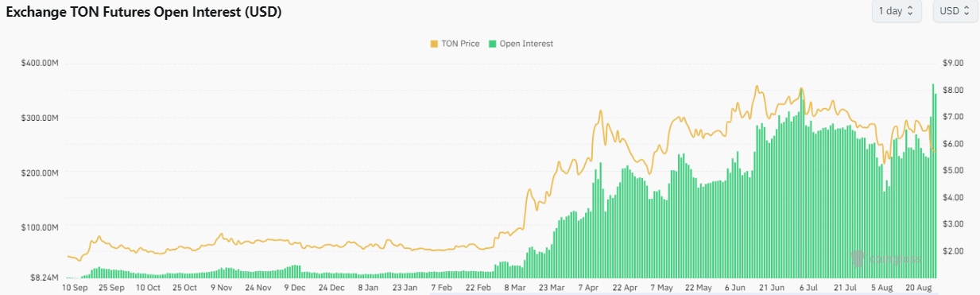
Task: Click the 24 Dec date label
Action: click(x=331, y=288)
